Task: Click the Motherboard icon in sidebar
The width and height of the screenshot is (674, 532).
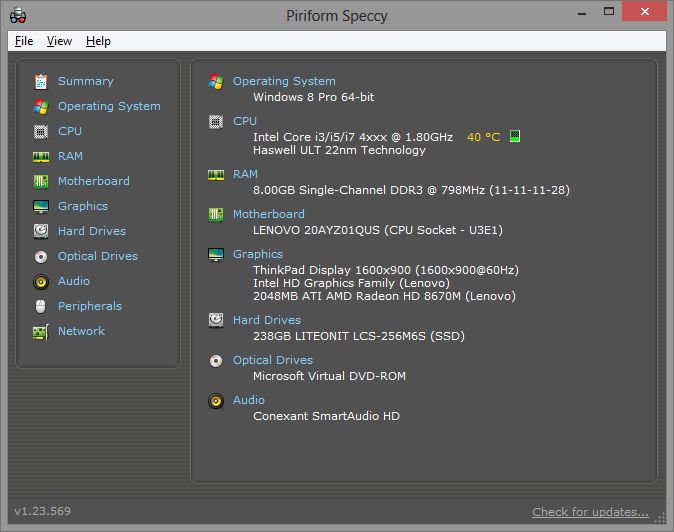Action: [41, 181]
